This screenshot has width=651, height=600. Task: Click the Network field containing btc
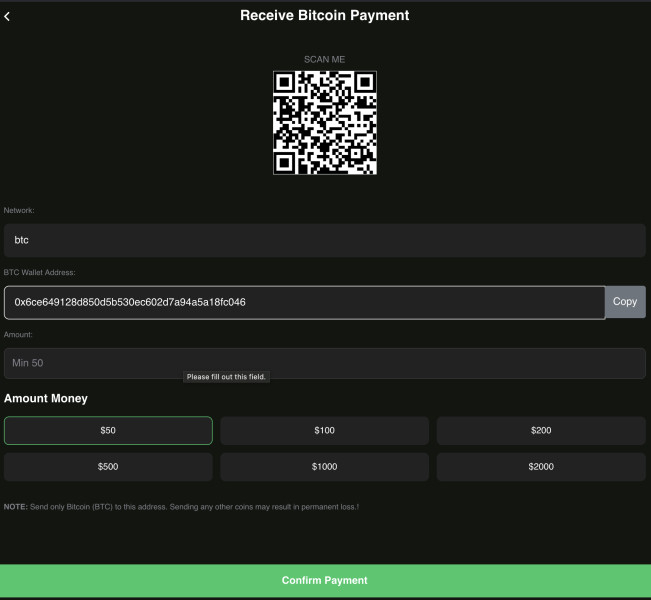(324, 240)
